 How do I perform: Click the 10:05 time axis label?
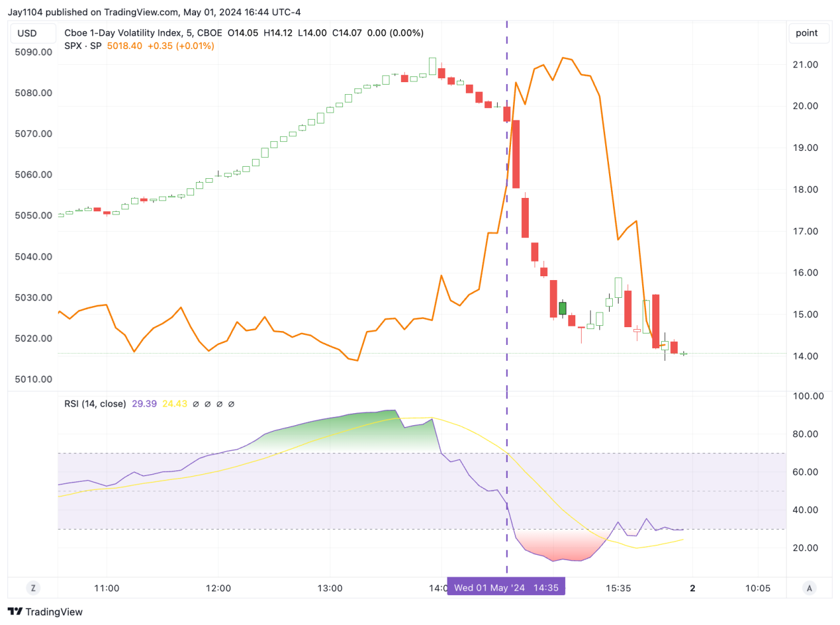click(x=758, y=588)
